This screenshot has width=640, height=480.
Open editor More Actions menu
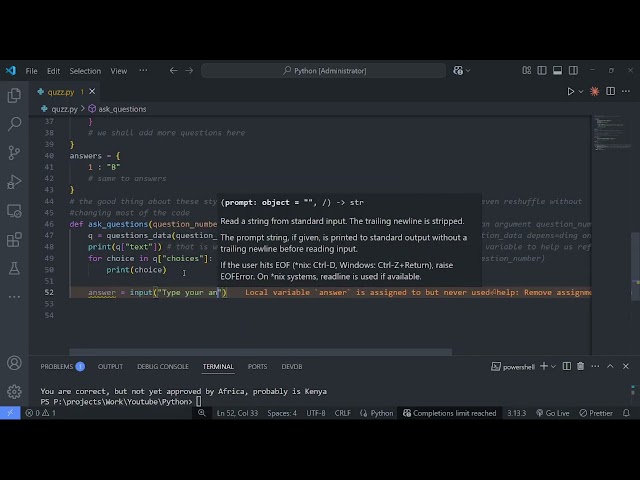(626, 91)
